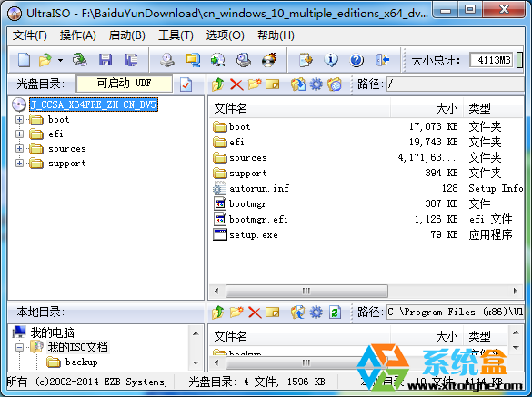Click Rename icon in disc pane

point(273,84)
